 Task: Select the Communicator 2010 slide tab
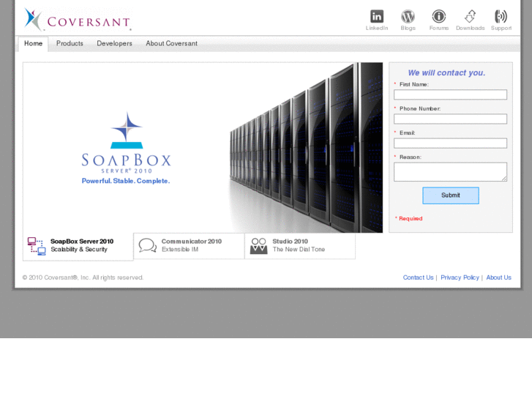[189, 246]
